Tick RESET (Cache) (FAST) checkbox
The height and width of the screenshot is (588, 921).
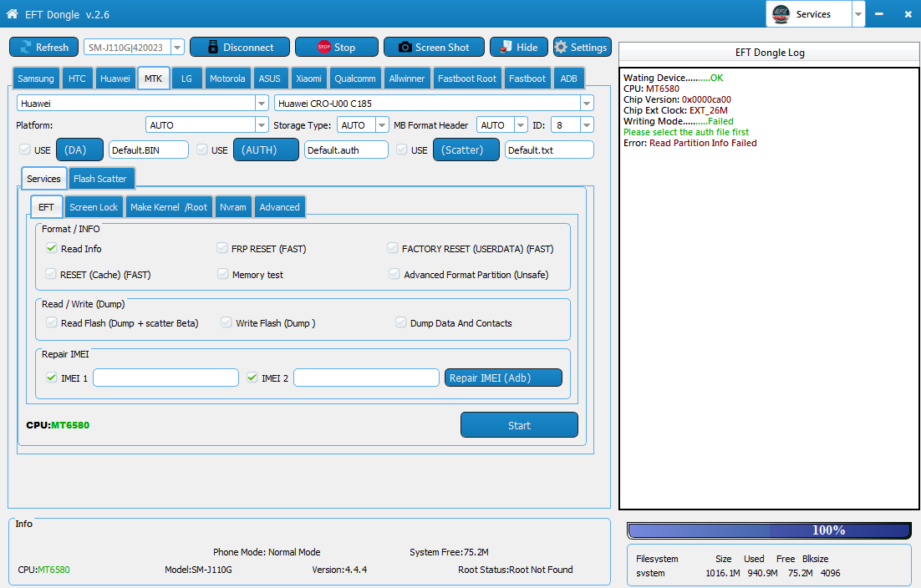(51, 274)
